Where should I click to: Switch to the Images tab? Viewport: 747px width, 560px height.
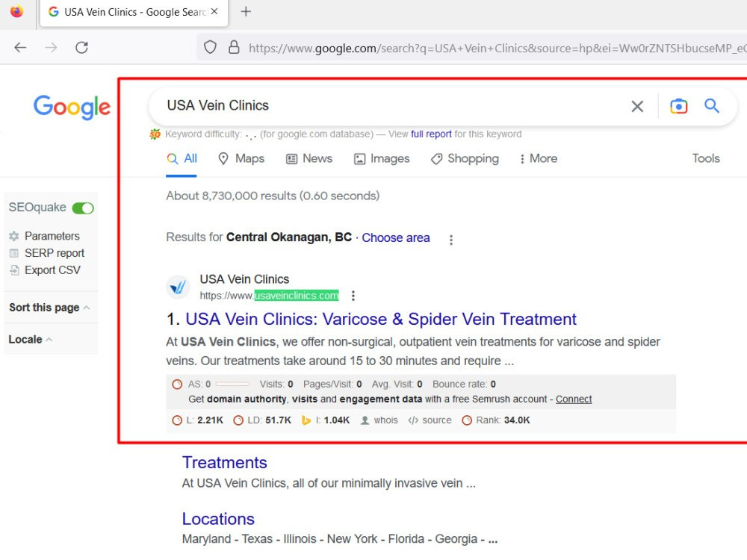point(382,158)
